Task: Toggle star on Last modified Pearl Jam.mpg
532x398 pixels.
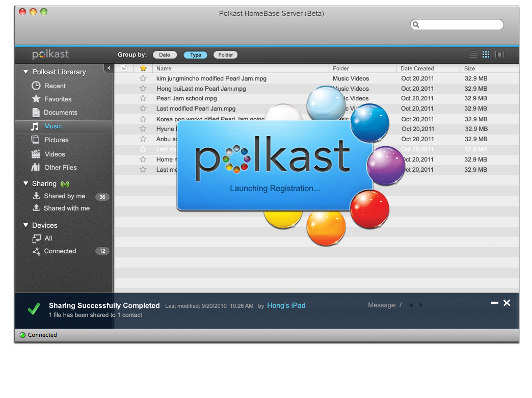Action: point(143,109)
